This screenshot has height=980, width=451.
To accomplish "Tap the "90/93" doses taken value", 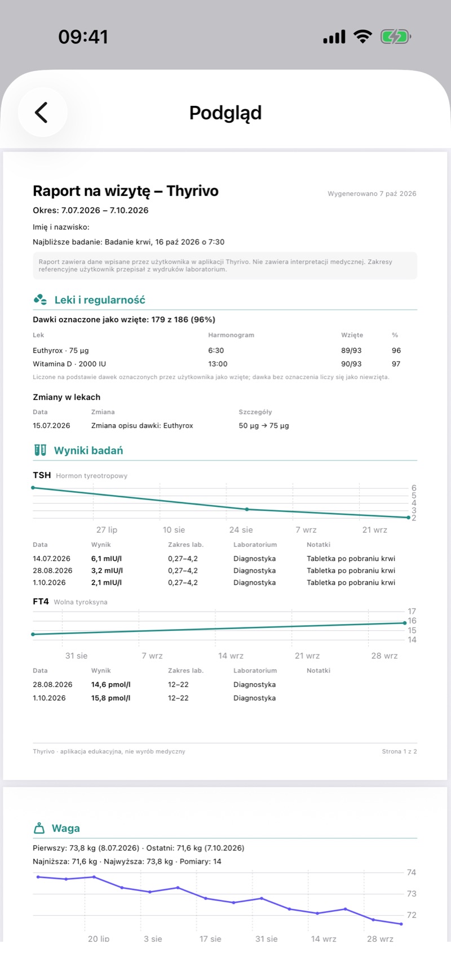I will coord(351,364).
